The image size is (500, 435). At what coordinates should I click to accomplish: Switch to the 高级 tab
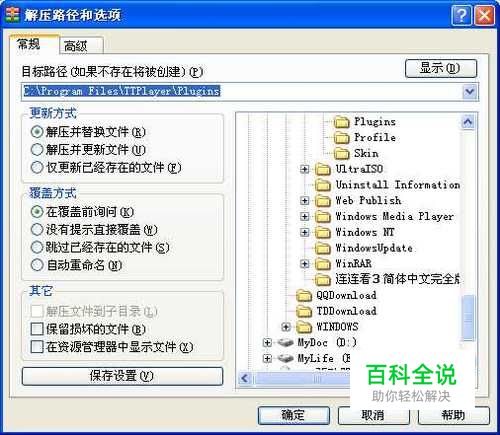81,46
